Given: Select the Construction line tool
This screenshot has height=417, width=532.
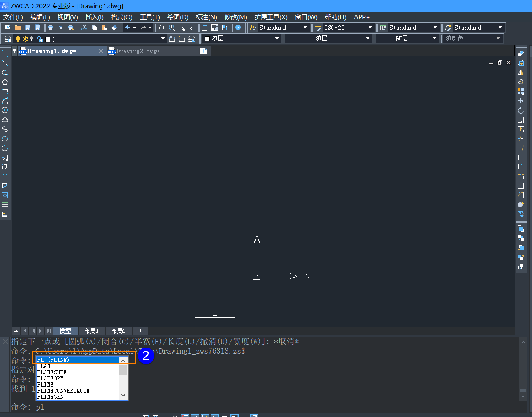Looking at the screenshot, I should click(5, 63).
